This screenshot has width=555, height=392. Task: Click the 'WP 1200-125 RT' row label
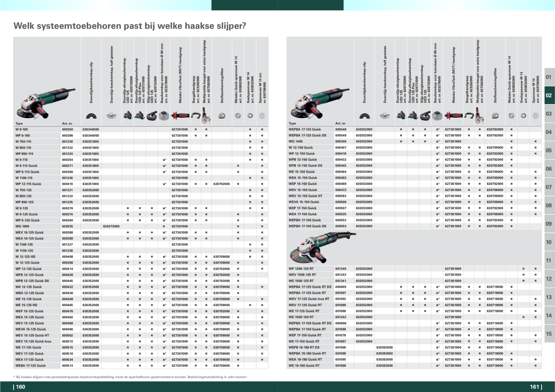[302, 268]
